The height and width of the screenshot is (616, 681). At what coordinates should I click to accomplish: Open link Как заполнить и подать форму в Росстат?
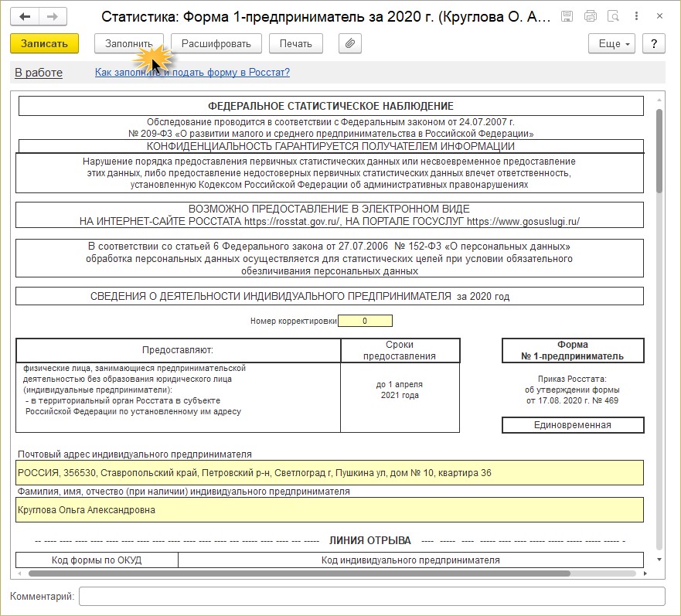point(192,72)
